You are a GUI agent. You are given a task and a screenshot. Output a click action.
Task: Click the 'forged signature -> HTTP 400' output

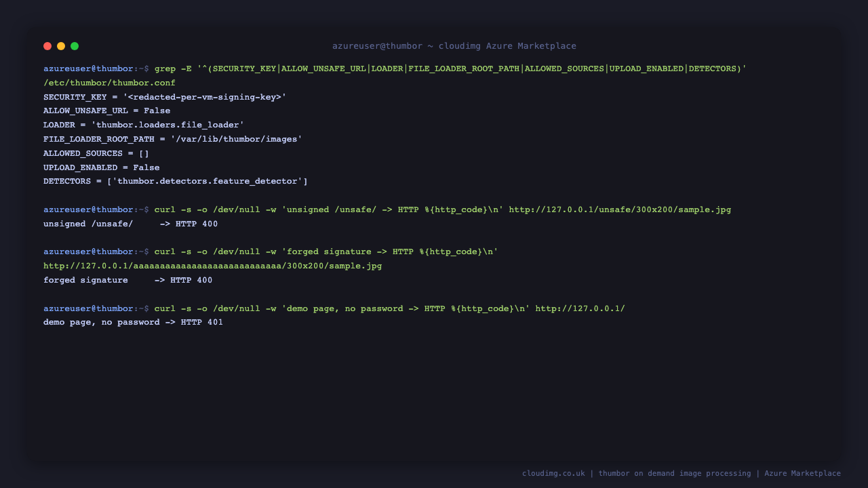point(128,280)
